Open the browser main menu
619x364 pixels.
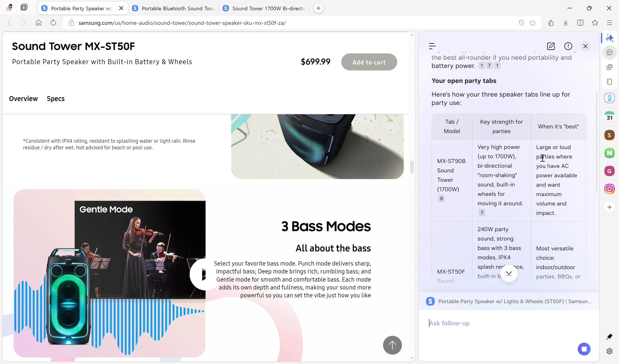tap(610, 23)
